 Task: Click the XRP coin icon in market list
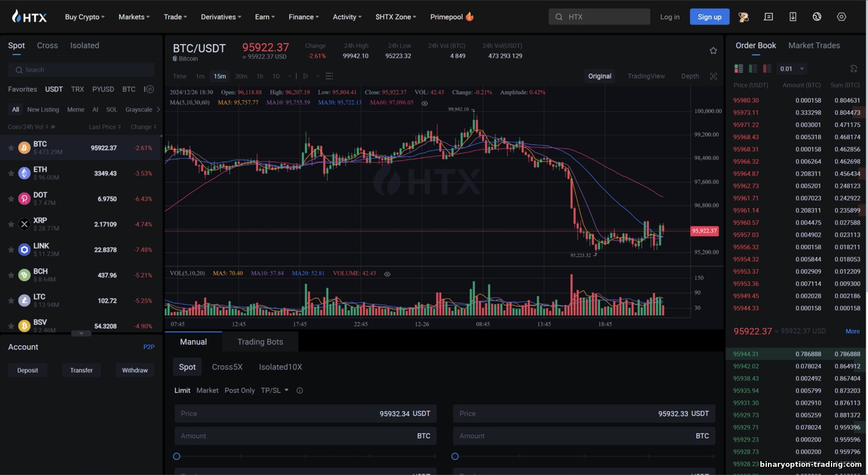point(24,224)
